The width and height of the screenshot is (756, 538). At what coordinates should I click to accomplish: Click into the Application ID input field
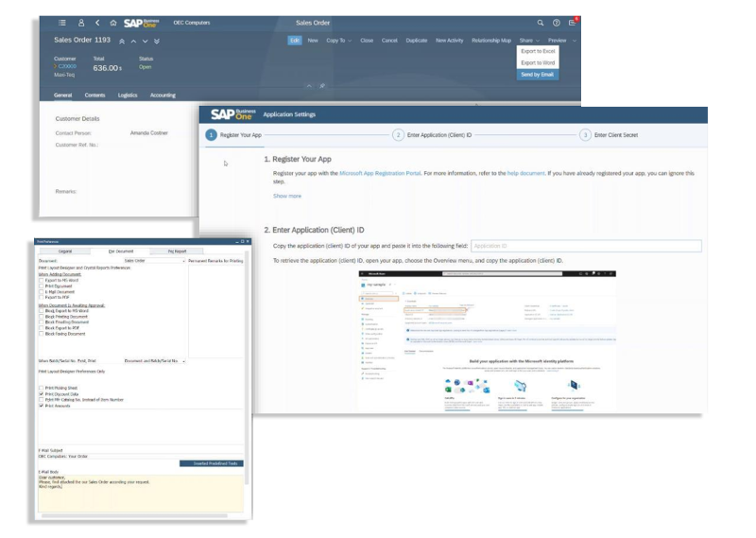585,246
